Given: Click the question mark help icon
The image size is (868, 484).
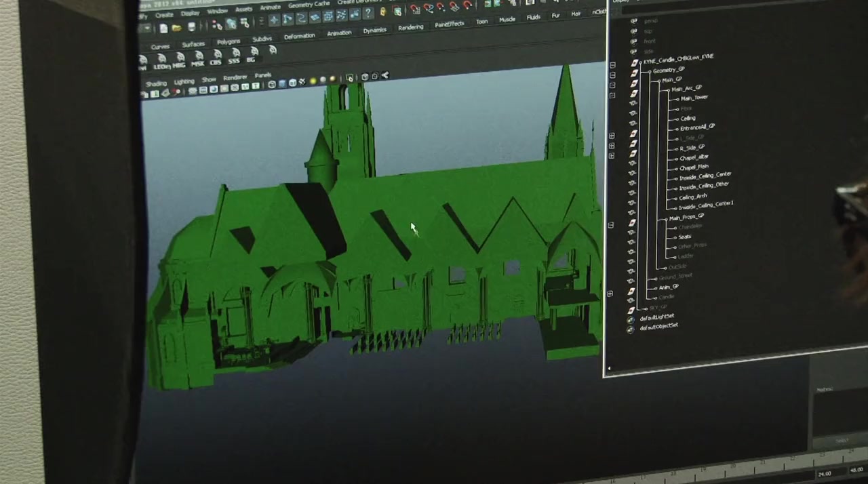Looking at the screenshot, I should click(368, 13).
